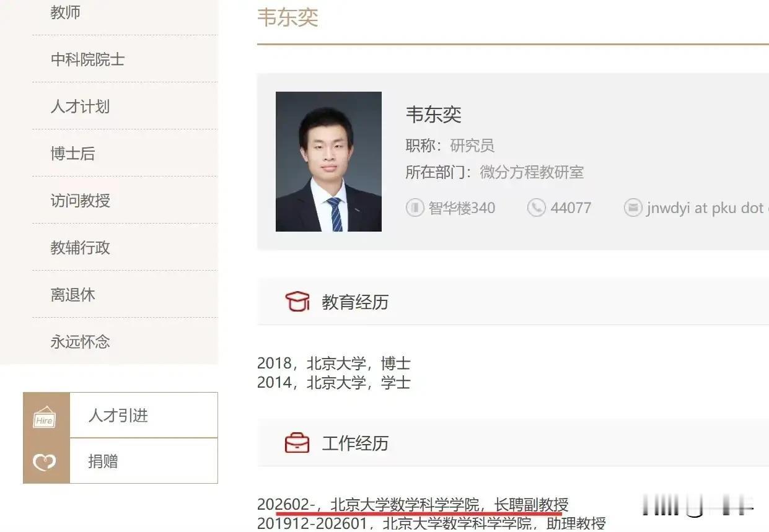Open the 教师 sidebar category
The height and width of the screenshot is (532, 769).
point(66,12)
